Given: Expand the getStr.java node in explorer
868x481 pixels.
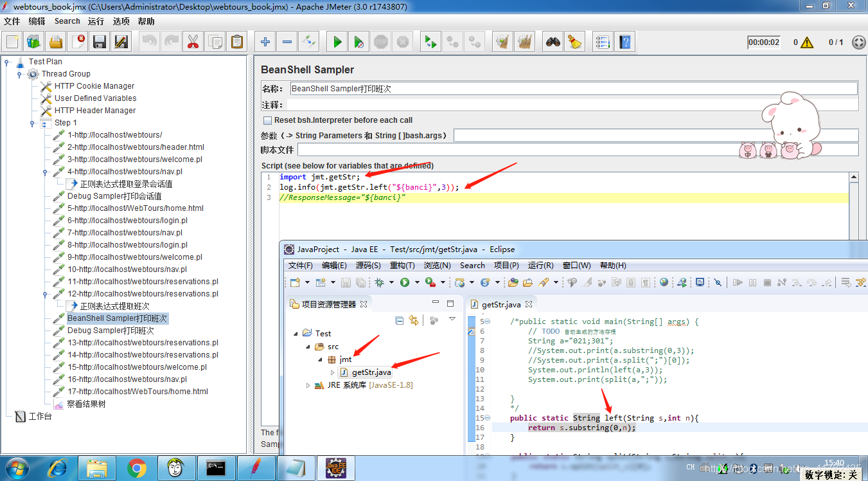Looking at the screenshot, I should click(332, 372).
